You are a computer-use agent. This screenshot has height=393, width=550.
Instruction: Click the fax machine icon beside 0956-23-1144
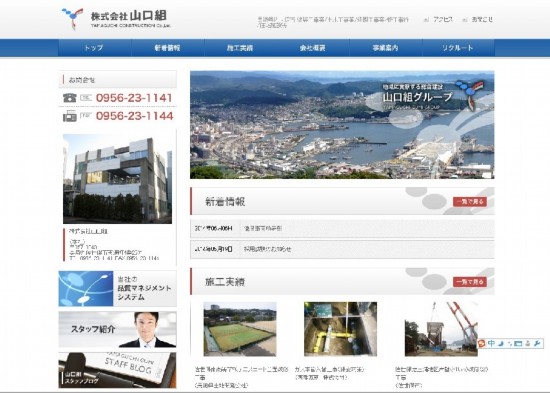tap(70, 116)
